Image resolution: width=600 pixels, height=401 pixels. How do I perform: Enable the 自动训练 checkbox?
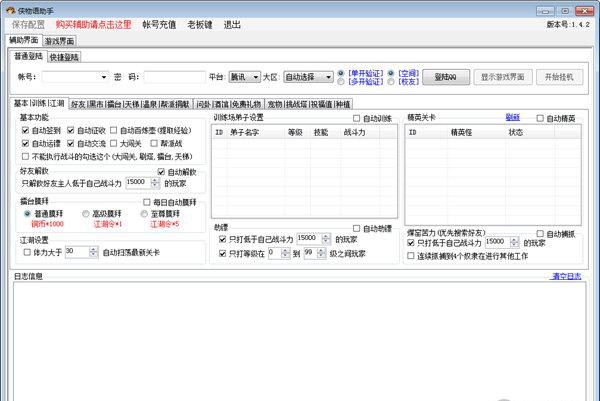coord(358,118)
